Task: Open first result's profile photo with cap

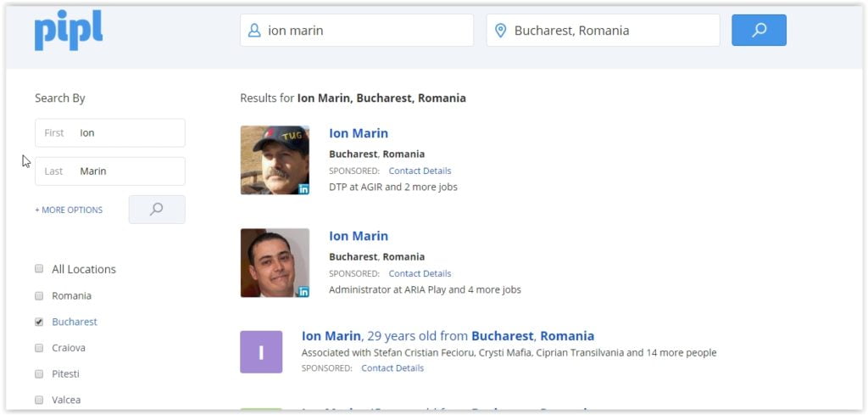Action: [x=275, y=160]
